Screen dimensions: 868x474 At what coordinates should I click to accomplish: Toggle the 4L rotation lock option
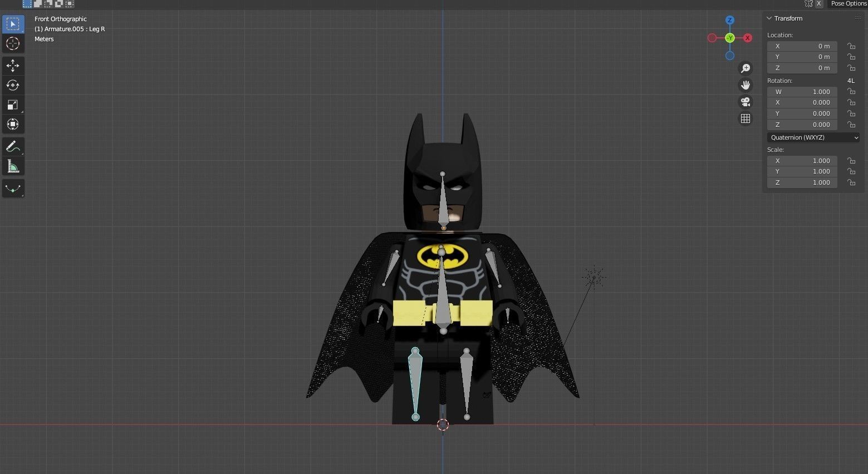click(x=851, y=81)
